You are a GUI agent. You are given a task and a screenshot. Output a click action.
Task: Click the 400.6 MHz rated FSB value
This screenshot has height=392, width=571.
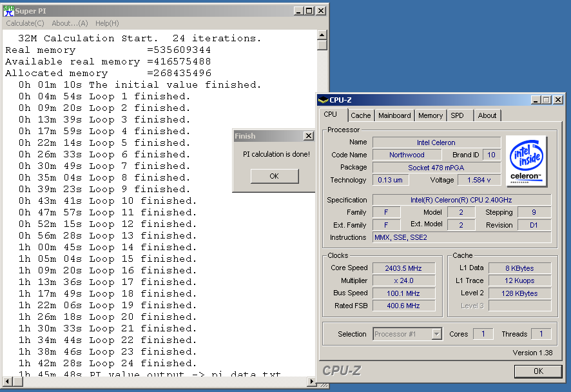(x=403, y=306)
